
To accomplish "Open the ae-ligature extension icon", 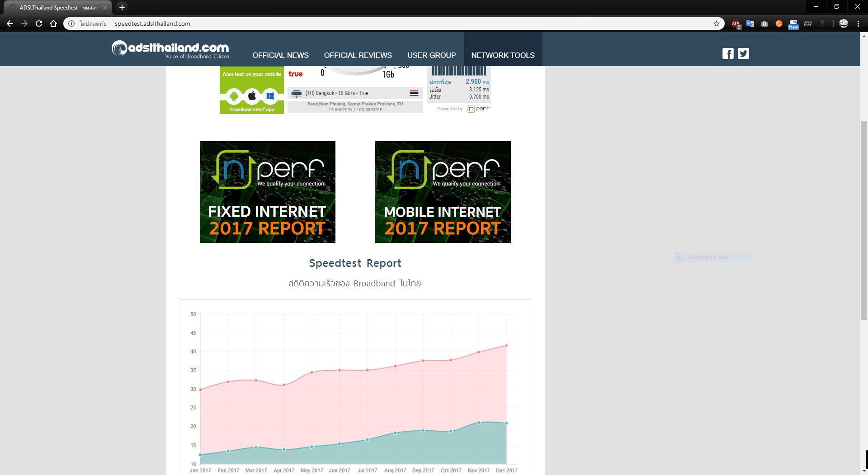I will click(808, 24).
